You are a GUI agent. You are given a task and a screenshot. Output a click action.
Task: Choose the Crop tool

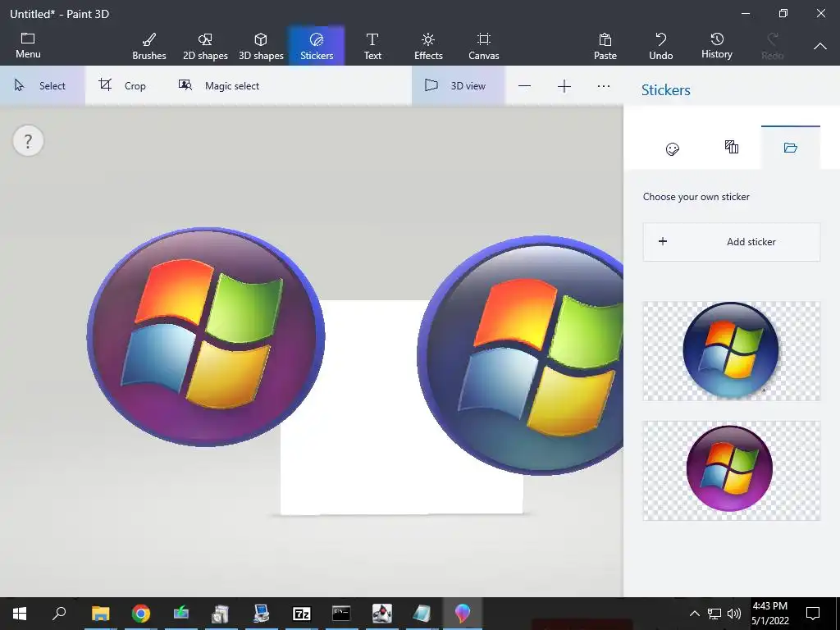point(122,85)
